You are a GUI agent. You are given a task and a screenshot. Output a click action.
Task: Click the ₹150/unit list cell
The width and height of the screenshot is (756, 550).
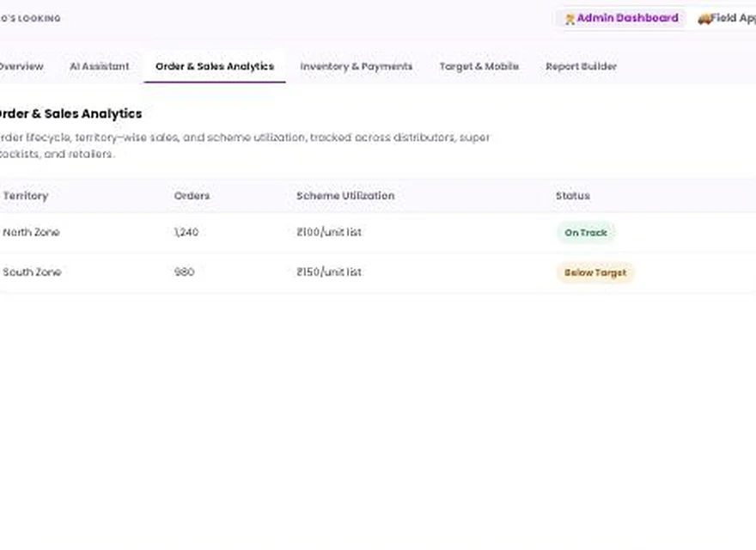tap(329, 272)
